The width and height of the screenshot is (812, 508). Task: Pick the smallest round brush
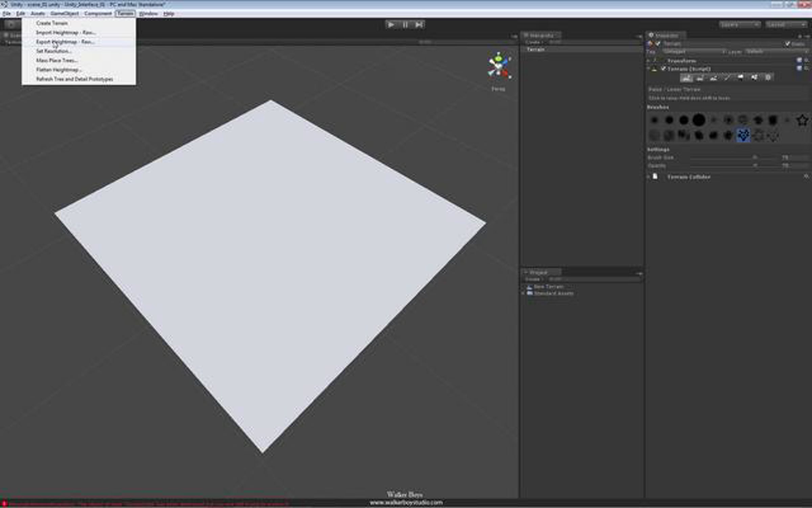coord(654,120)
